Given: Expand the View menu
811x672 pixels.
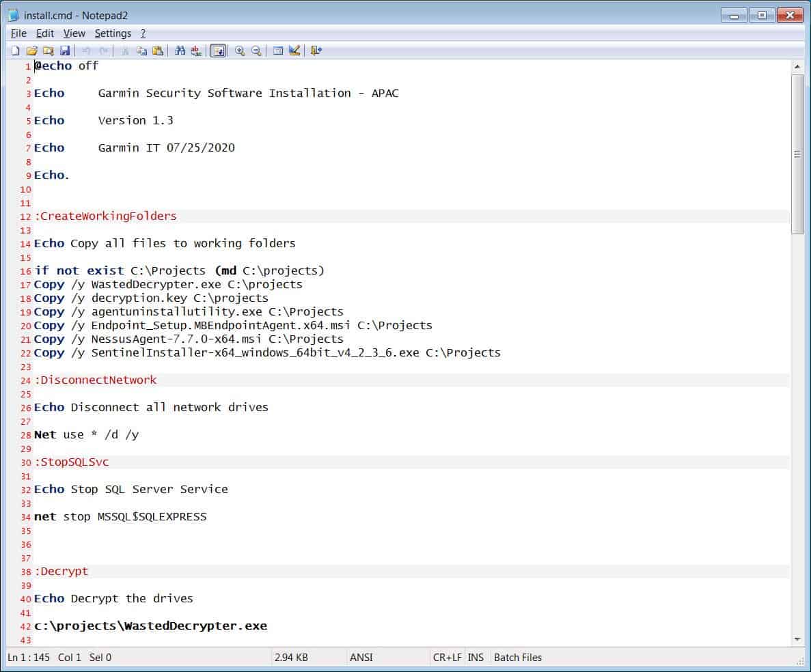Looking at the screenshot, I should pyautogui.click(x=74, y=33).
